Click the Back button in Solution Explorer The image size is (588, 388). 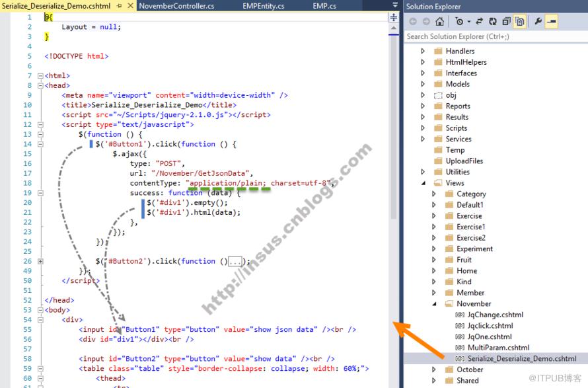point(413,21)
